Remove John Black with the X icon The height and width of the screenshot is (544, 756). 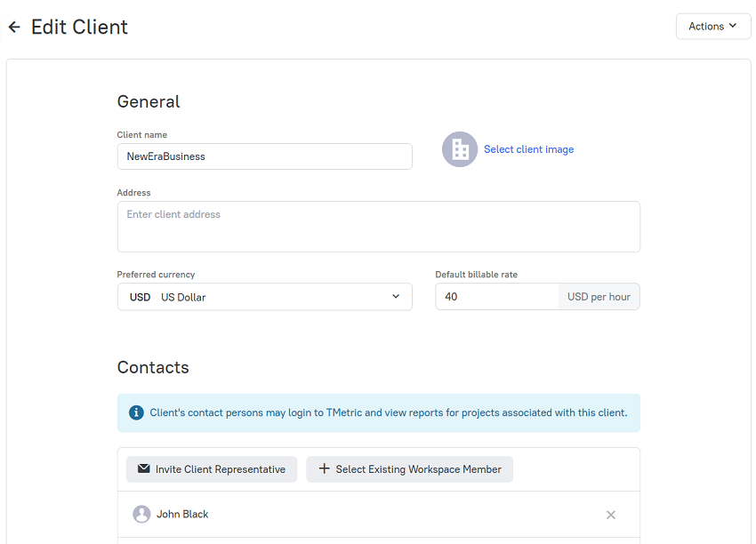(x=610, y=515)
